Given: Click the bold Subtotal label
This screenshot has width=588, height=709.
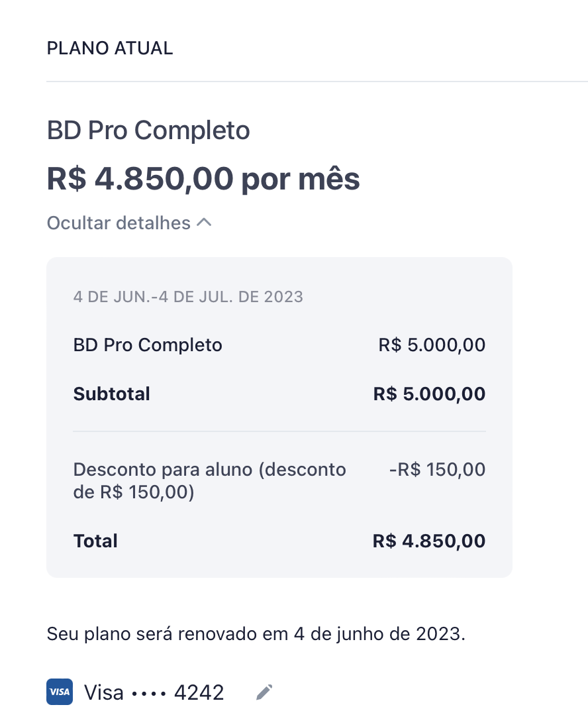Looking at the screenshot, I should [x=112, y=394].
